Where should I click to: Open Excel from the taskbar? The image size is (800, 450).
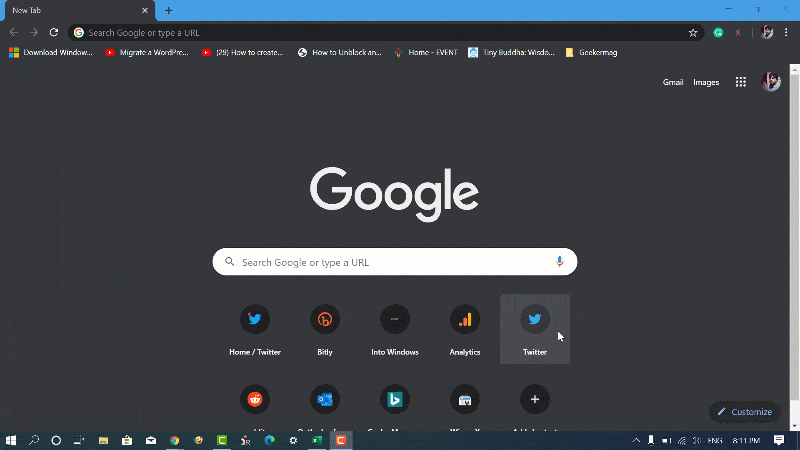click(317, 440)
